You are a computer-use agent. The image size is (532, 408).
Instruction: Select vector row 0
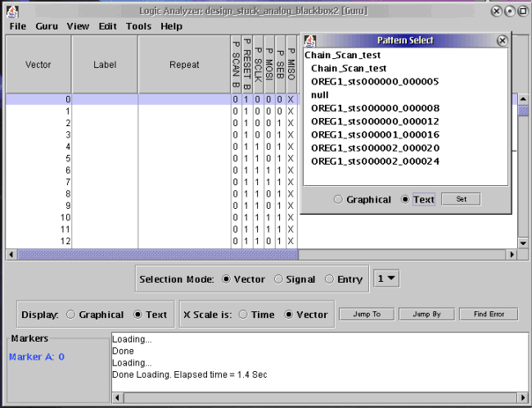151,99
